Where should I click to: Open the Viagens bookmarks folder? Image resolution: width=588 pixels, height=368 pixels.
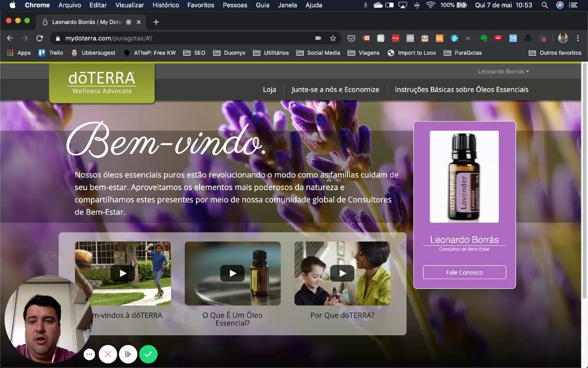pos(363,53)
